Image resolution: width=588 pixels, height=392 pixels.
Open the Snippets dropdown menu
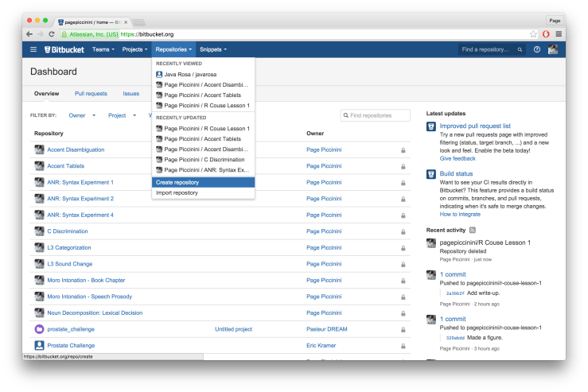212,49
